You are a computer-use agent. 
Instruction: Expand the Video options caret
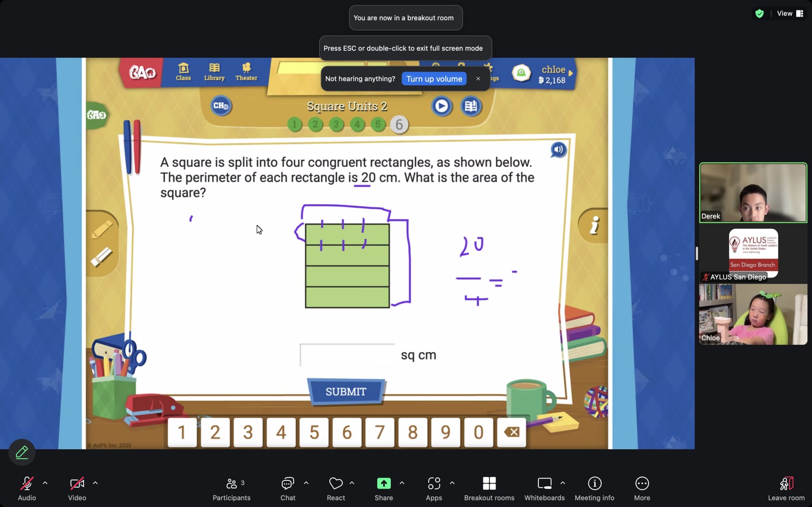pos(95,483)
